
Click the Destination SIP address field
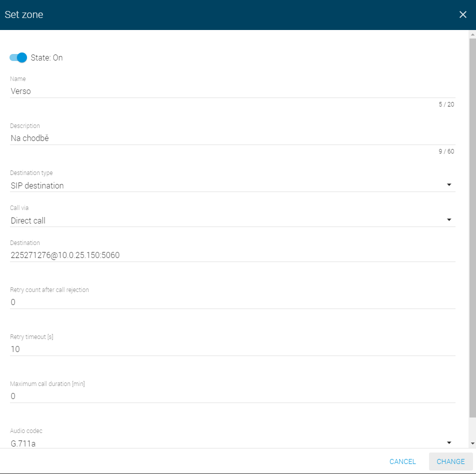point(233,255)
